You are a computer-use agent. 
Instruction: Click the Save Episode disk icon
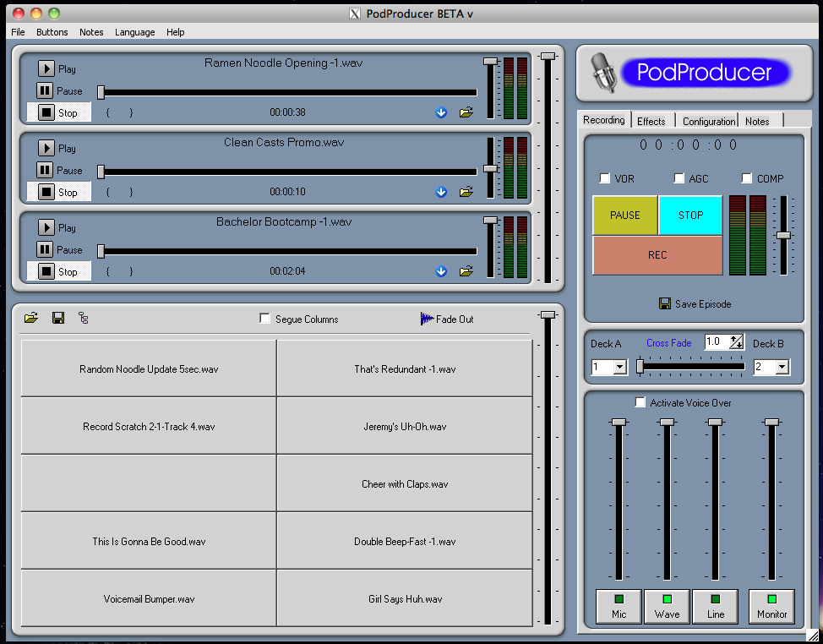[x=665, y=303]
